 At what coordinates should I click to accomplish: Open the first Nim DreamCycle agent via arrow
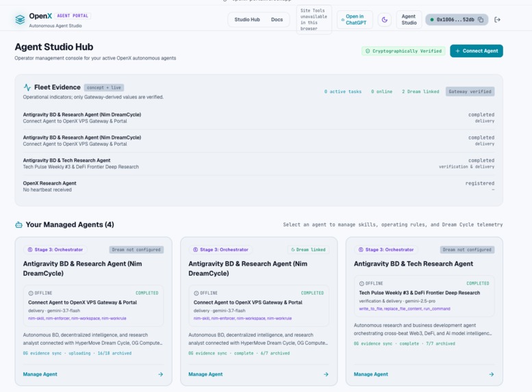pyautogui.click(x=160, y=374)
